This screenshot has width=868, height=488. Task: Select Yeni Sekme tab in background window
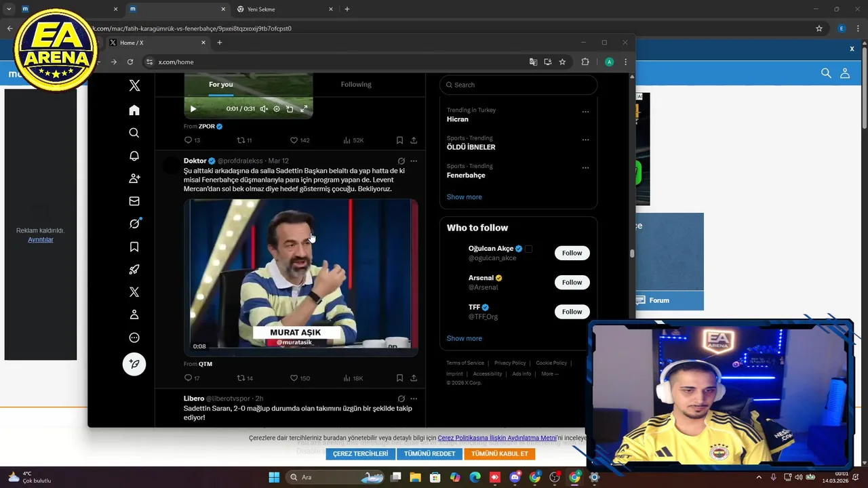(285, 9)
